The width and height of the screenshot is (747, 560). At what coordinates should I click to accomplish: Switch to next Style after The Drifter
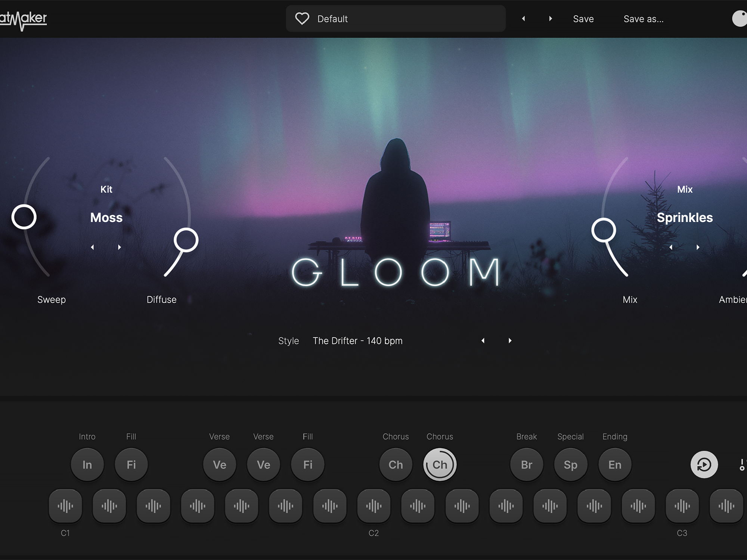click(x=510, y=340)
